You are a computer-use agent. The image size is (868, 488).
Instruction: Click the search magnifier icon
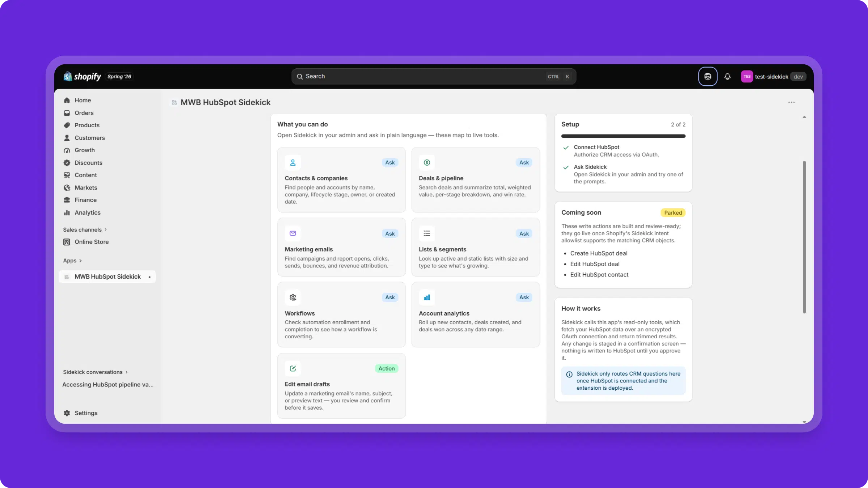(299, 76)
